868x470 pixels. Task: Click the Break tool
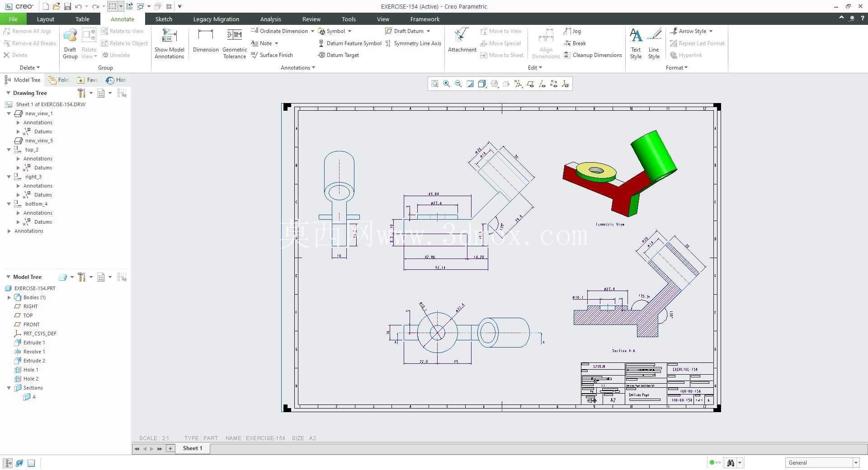point(575,43)
